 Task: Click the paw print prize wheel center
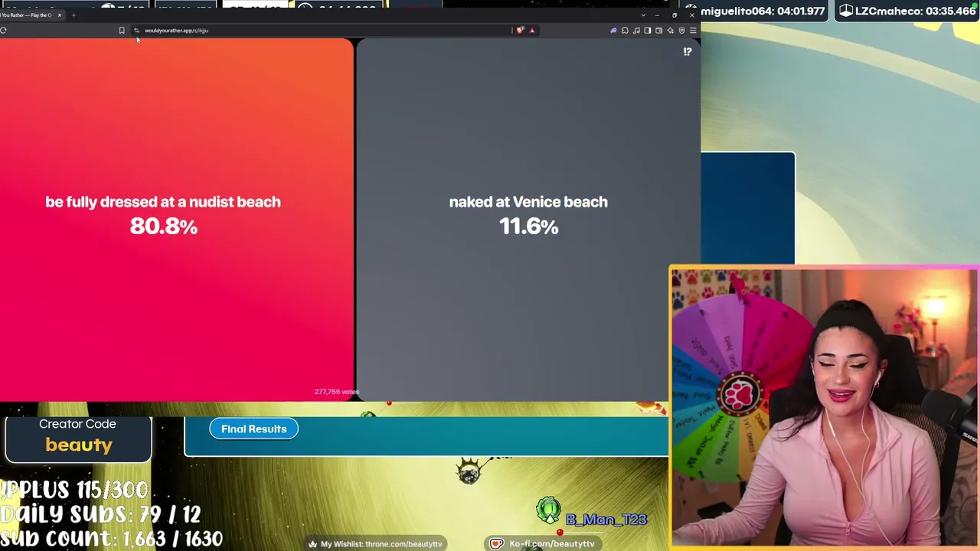(739, 393)
